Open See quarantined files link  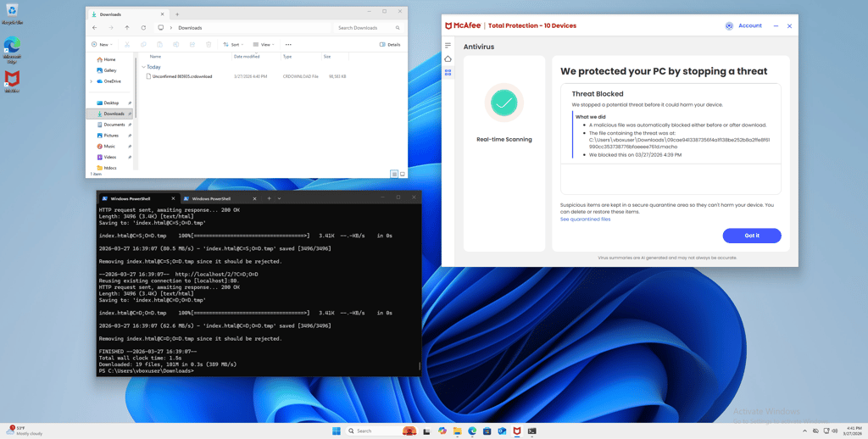tap(585, 219)
